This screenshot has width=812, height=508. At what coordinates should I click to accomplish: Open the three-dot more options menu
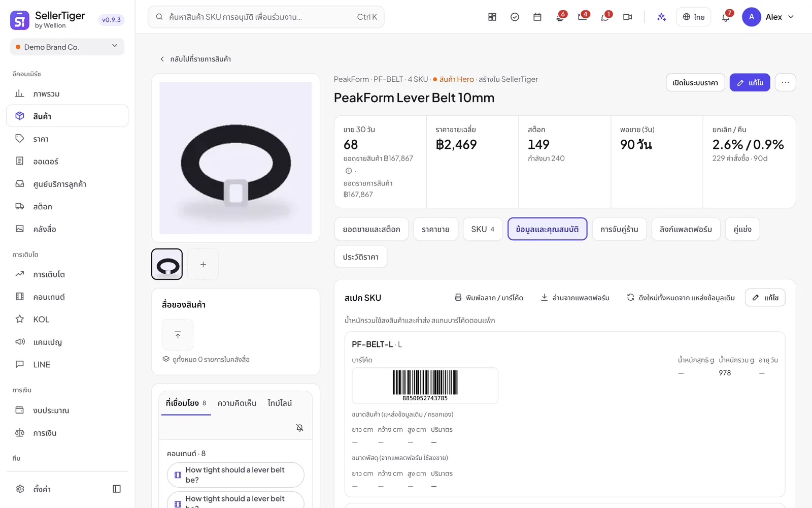(x=785, y=82)
